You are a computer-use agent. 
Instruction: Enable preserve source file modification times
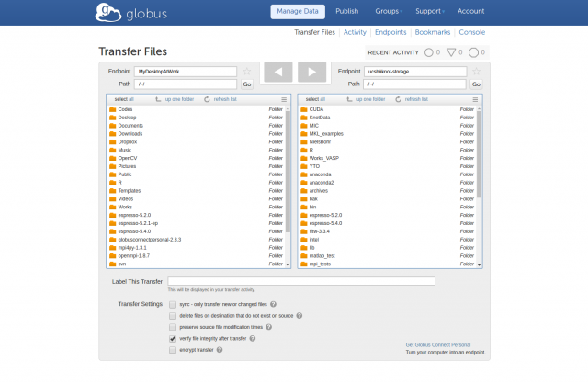click(x=173, y=327)
